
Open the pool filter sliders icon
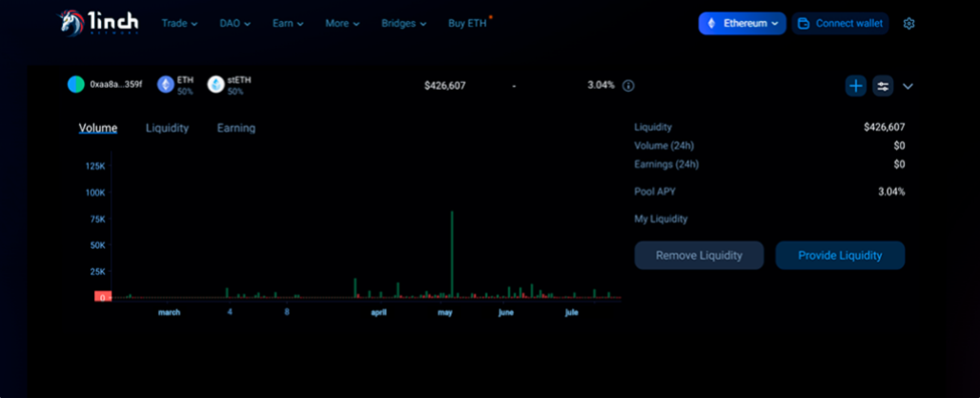point(883,86)
